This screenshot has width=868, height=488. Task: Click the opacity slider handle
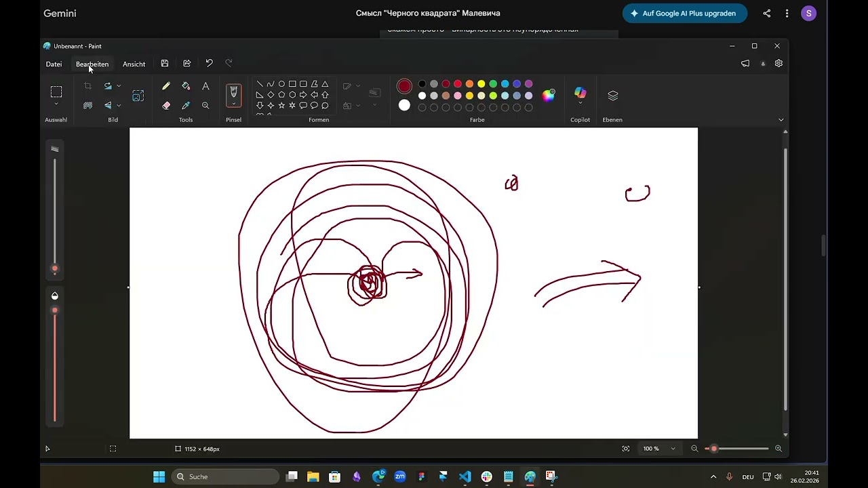click(55, 310)
